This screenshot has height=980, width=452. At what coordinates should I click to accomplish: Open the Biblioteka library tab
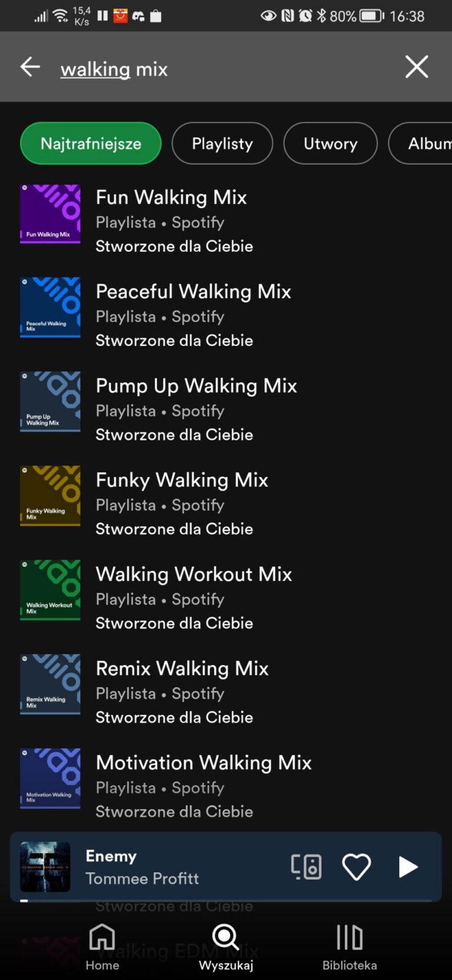[x=350, y=947]
